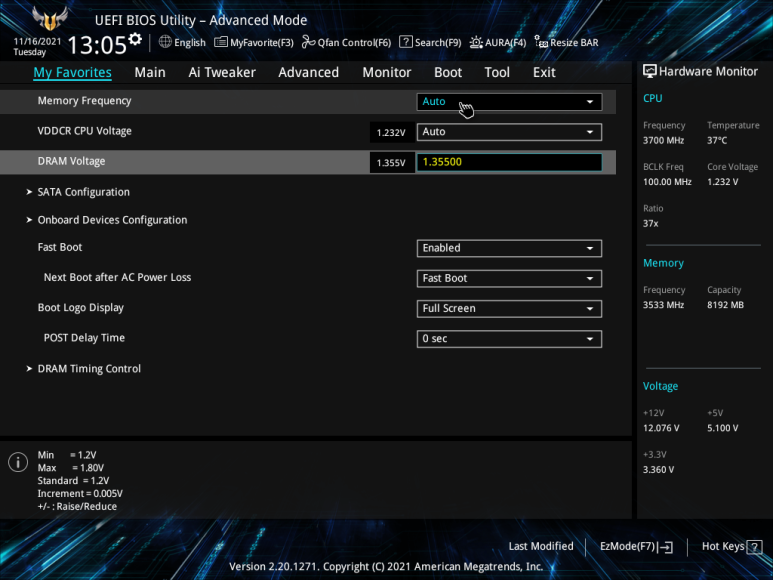Click the +3.3V 3.360 V reading

pos(659,470)
